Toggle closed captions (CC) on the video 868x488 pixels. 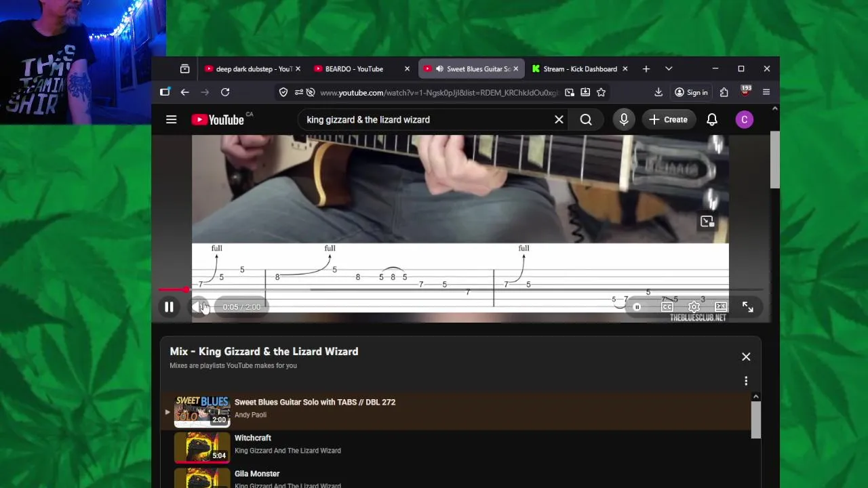(x=667, y=307)
